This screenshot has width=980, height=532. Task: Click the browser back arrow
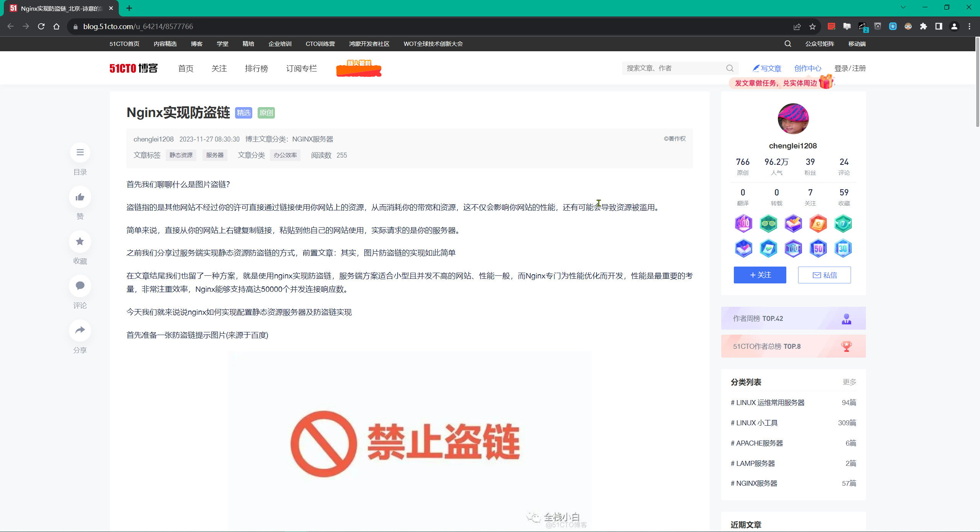click(x=11, y=26)
